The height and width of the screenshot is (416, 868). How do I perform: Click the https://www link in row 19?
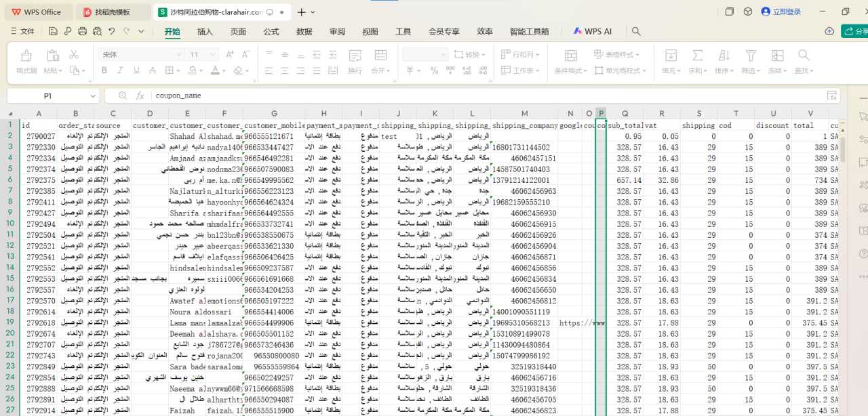tap(582, 323)
